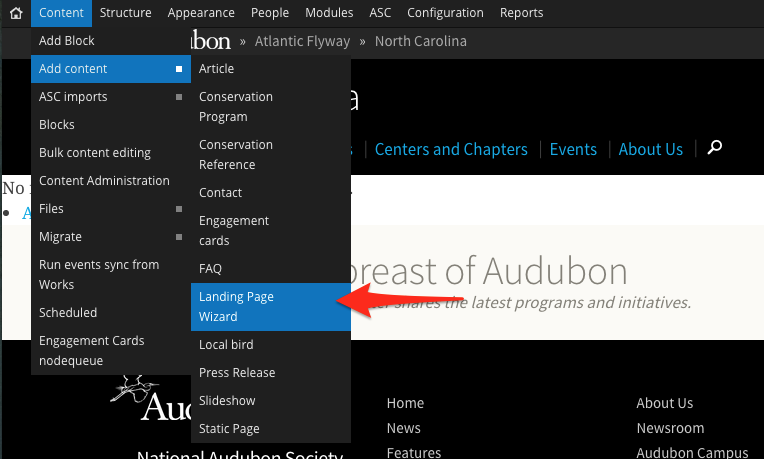Select Bulk content editing menu item
Image resolution: width=764 pixels, height=459 pixels.
(x=111, y=153)
